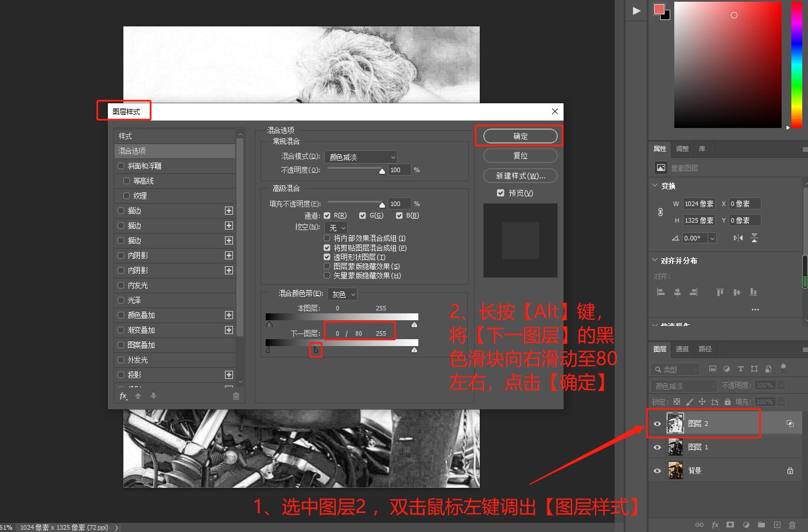
Task: Switch to 调整 tab
Action: coord(682,149)
